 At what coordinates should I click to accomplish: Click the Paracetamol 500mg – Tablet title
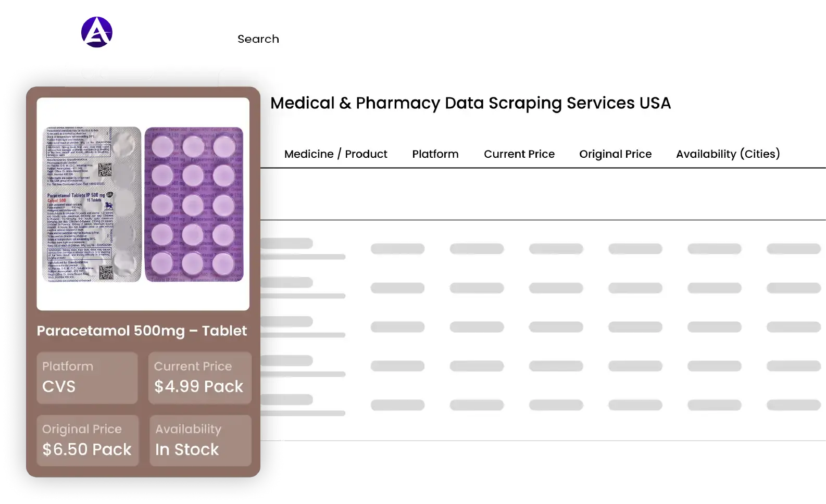point(142,331)
